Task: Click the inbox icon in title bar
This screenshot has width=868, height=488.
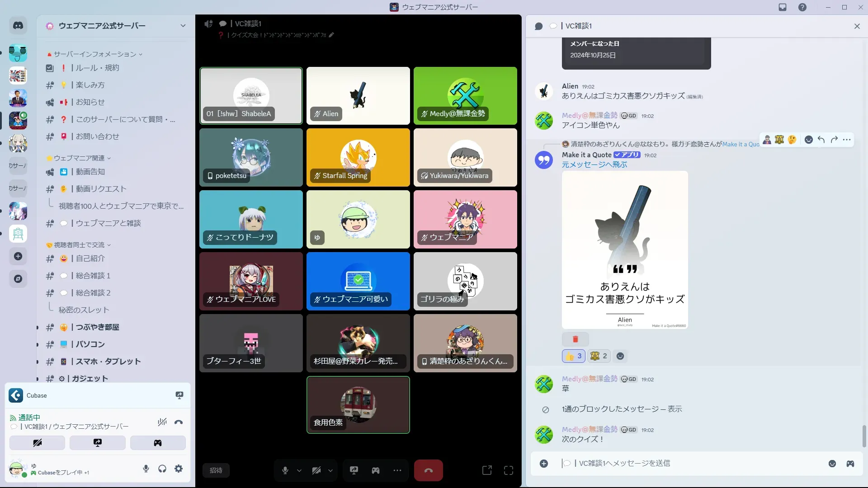Action: 783,7
